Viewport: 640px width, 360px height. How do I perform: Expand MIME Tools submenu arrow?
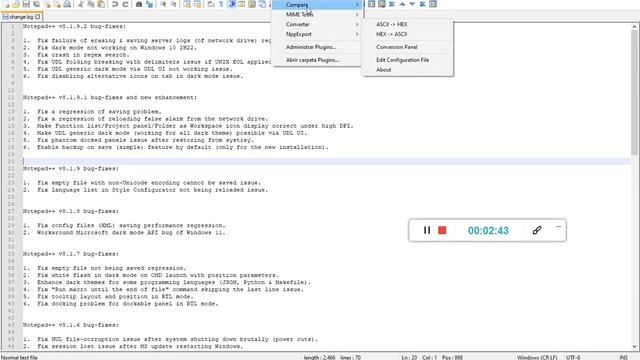click(x=357, y=14)
